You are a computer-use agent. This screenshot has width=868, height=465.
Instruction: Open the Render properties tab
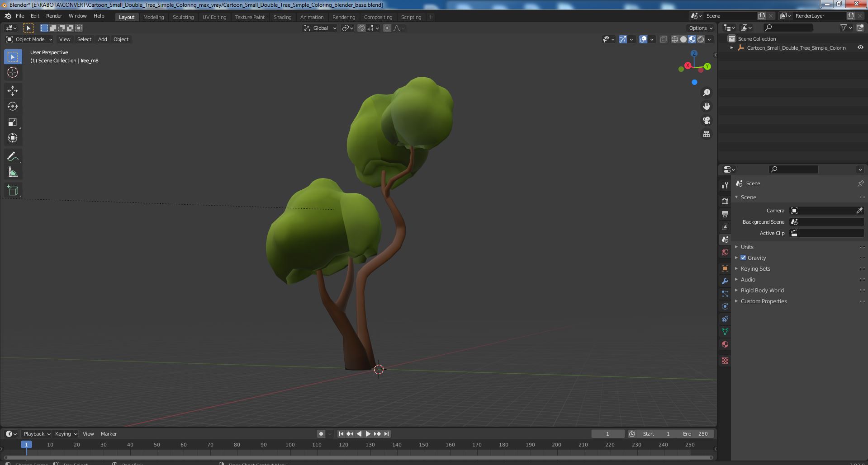(725, 202)
